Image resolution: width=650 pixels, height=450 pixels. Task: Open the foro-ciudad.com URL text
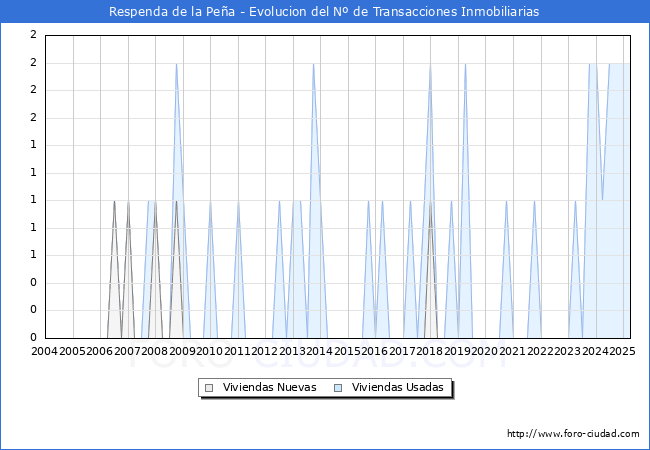point(573,434)
